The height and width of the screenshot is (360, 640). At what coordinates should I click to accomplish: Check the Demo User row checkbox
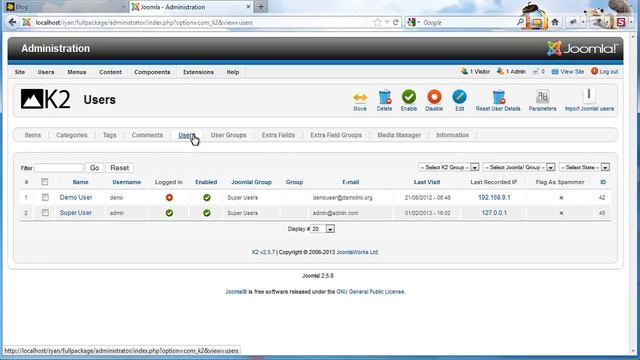click(45, 198)
